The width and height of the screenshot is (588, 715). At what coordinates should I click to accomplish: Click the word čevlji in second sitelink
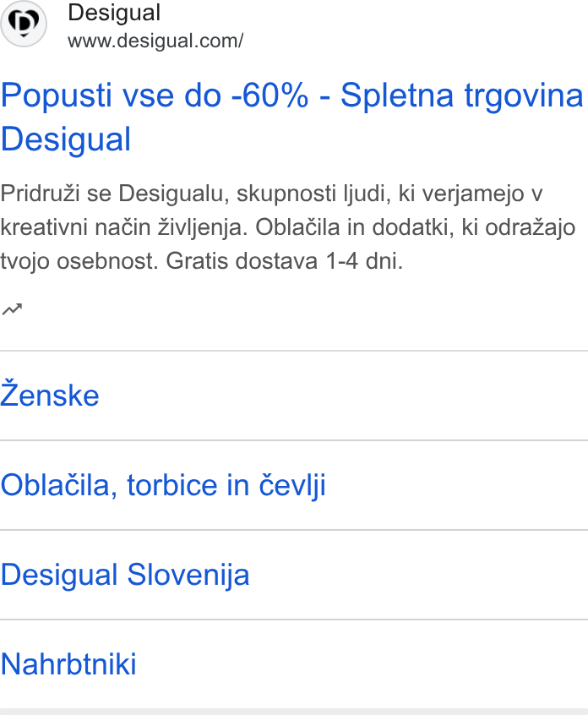292,485
